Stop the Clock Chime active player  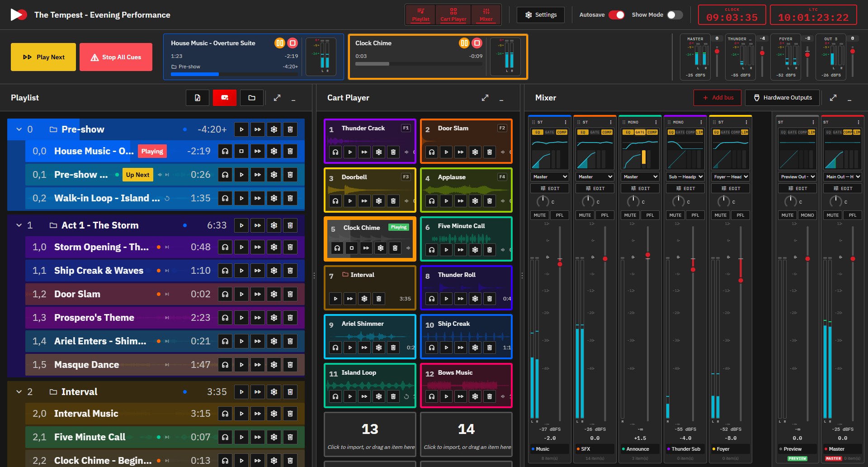click(x=477, y=43)
